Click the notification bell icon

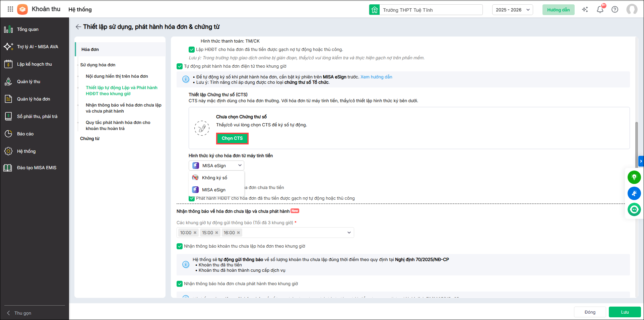coord(600,9)
